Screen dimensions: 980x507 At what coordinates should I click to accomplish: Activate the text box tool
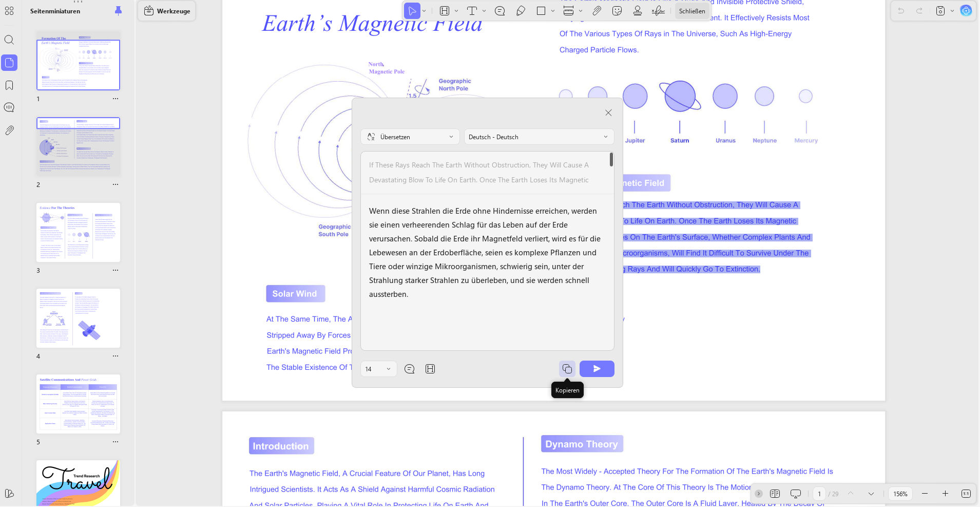[x=472, y=11]
